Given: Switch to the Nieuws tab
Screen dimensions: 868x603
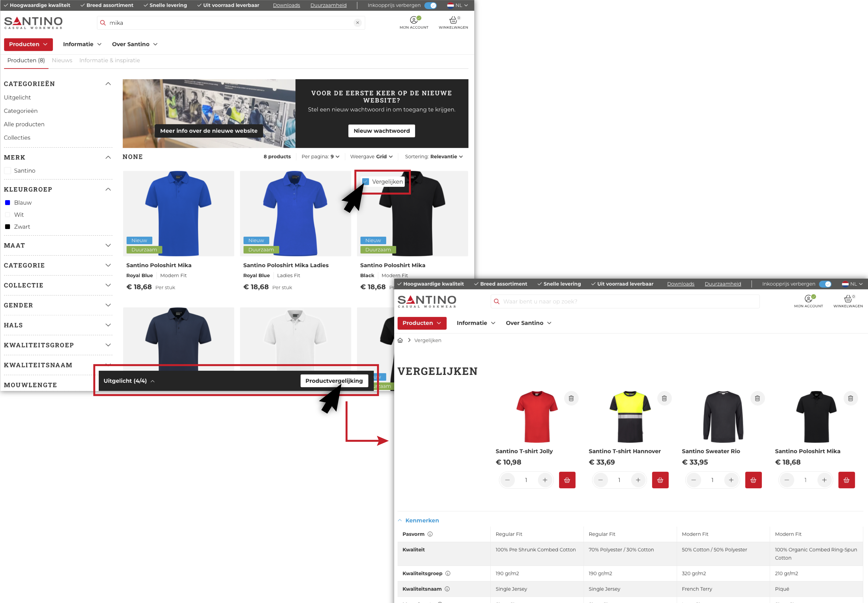Looking at the screenshot, I should click(x=62, y=60).
